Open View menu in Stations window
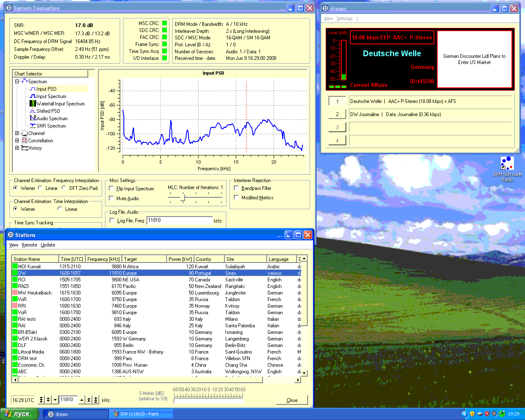This screenshot has height=420, width=525. [14, 245]
